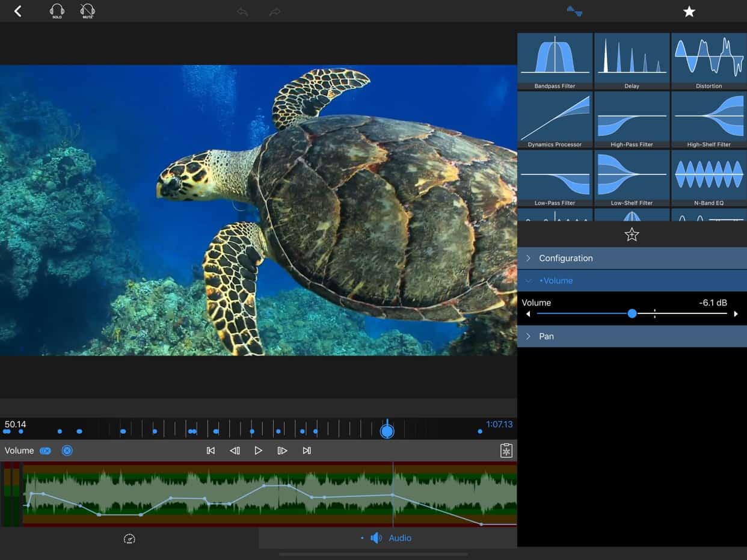Open the speed gauge tab
Viewport: 747px width, 560px height.
point(129,538)
